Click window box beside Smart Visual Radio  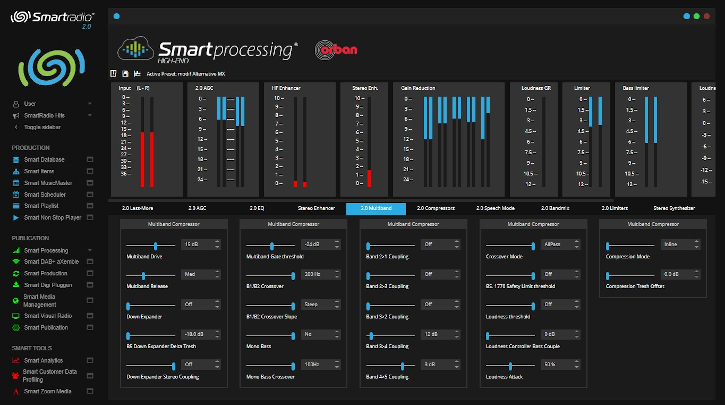pyautogui.click(x=90, y=316)
